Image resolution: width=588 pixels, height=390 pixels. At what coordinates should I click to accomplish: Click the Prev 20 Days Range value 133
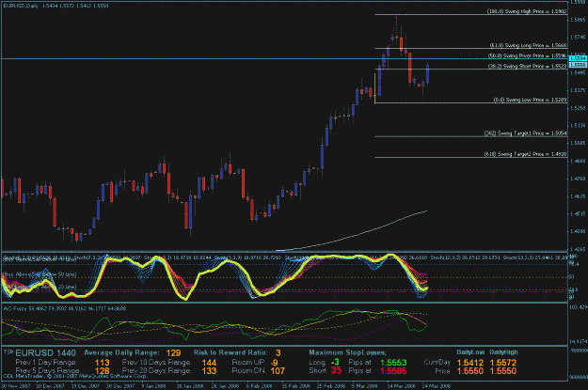[x=209, y=371]
